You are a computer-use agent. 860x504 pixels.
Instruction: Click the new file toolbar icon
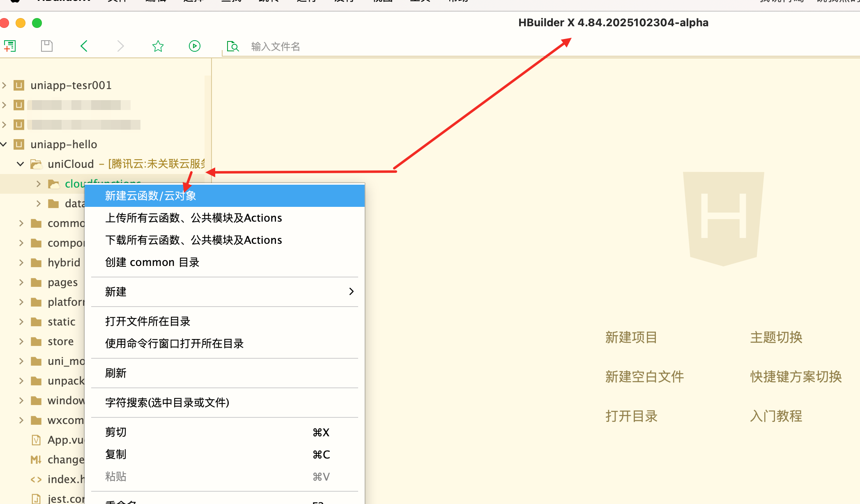(x=10, y=46)
